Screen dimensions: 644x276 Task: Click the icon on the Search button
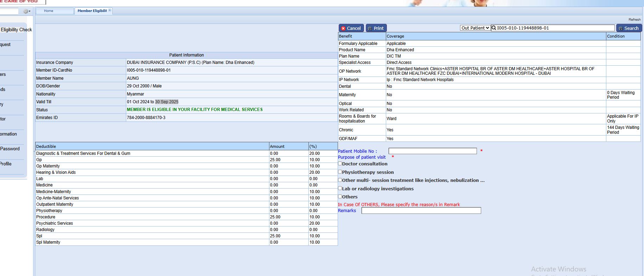point(620,28)
